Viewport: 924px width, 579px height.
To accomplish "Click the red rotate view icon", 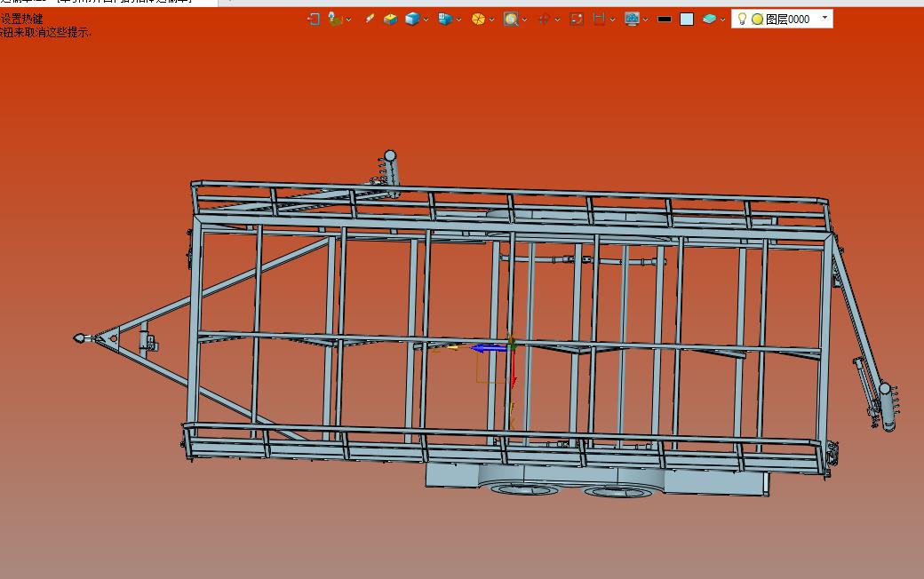I will [x=544, y=20].
